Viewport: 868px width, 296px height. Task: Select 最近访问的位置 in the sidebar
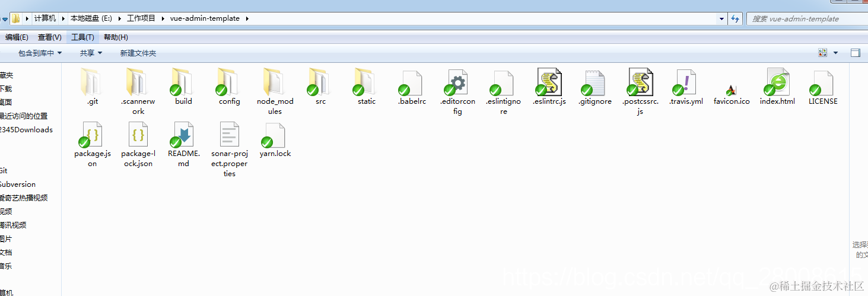point(24,116)
